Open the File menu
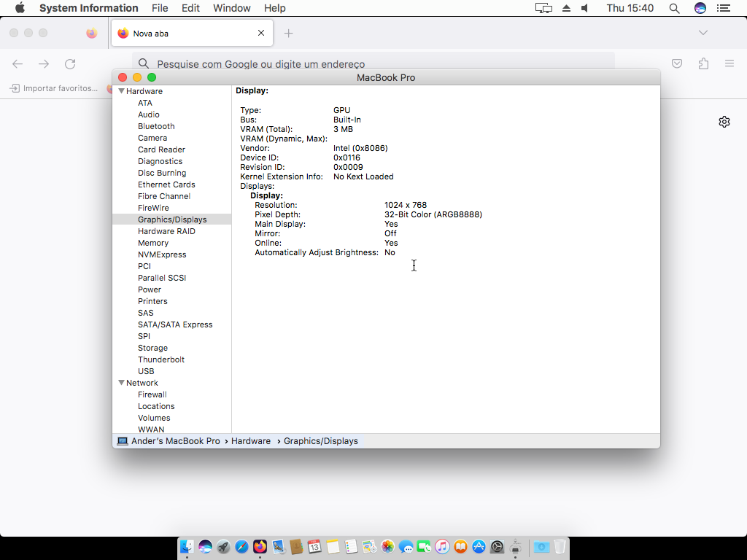Screen dimensions: 747x560 tap(160, 8)
